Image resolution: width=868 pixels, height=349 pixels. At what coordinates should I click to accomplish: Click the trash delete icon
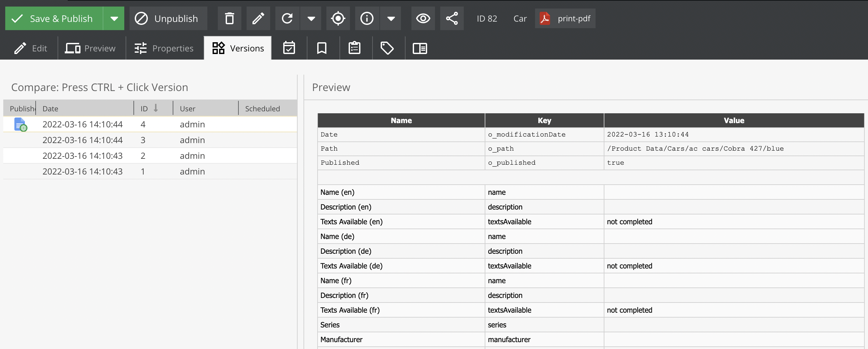(230, 19)
